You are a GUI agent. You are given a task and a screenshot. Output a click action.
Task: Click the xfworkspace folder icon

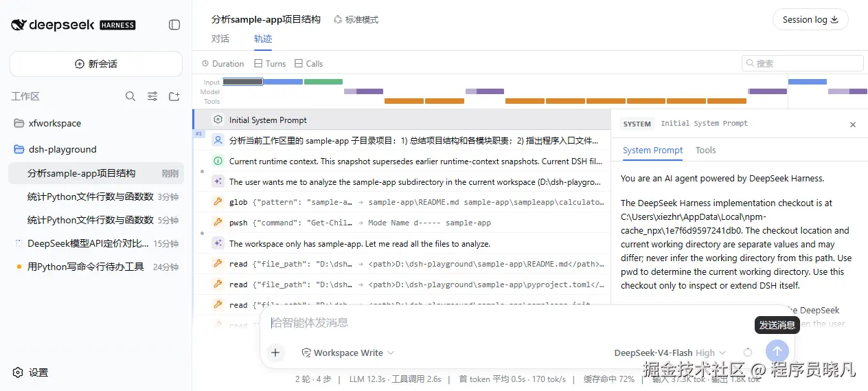(19, 123)
